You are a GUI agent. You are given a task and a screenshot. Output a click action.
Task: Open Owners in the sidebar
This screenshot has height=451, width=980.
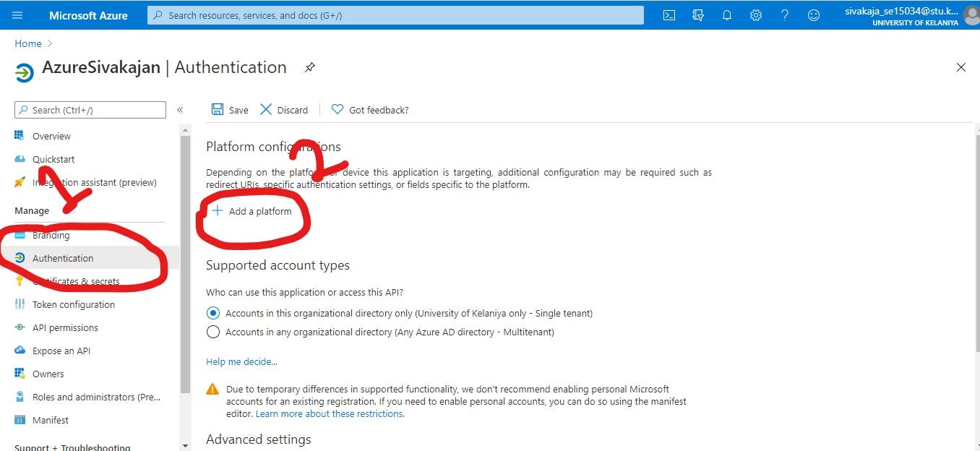point(48,374)
